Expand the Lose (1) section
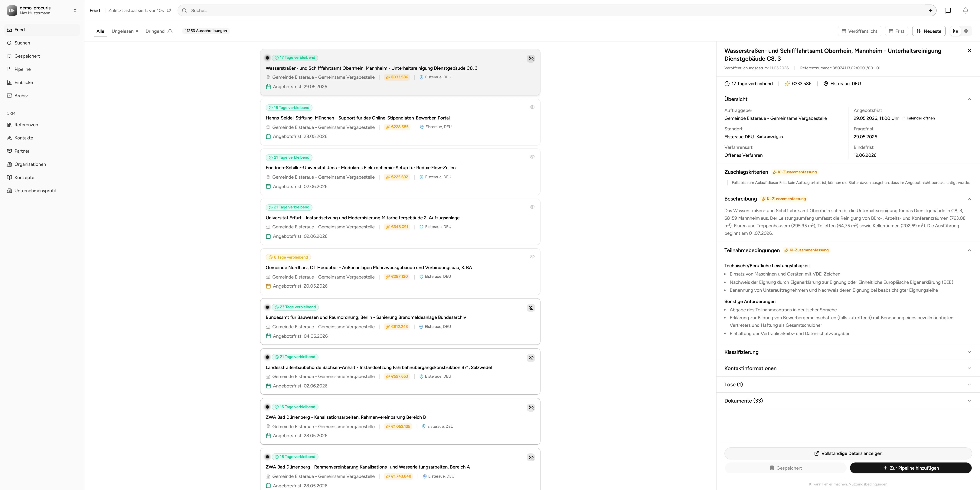Image resolution: width=980 pixels, height=490 pixels. (x=848, y=385)
